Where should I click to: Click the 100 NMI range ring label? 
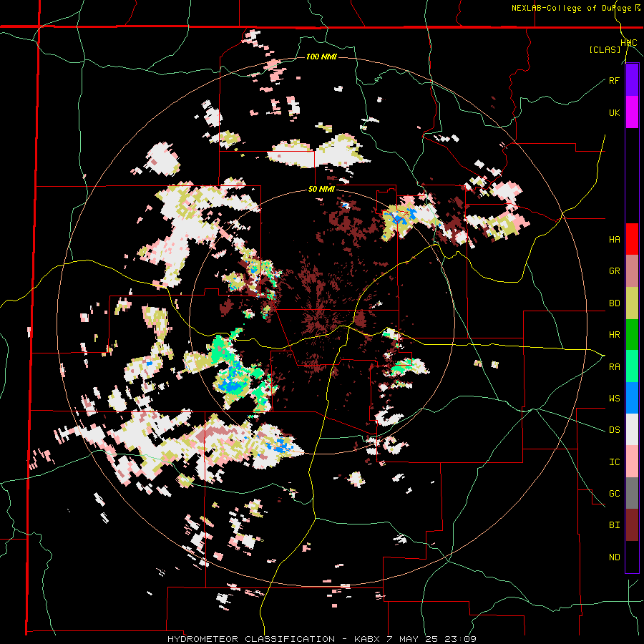pyautogui.click(x=321, y=57)
